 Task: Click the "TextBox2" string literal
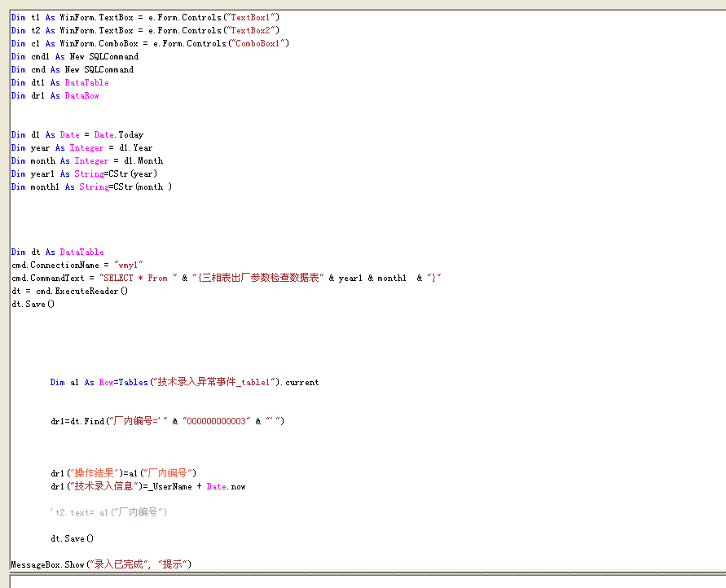coord(253,30)
